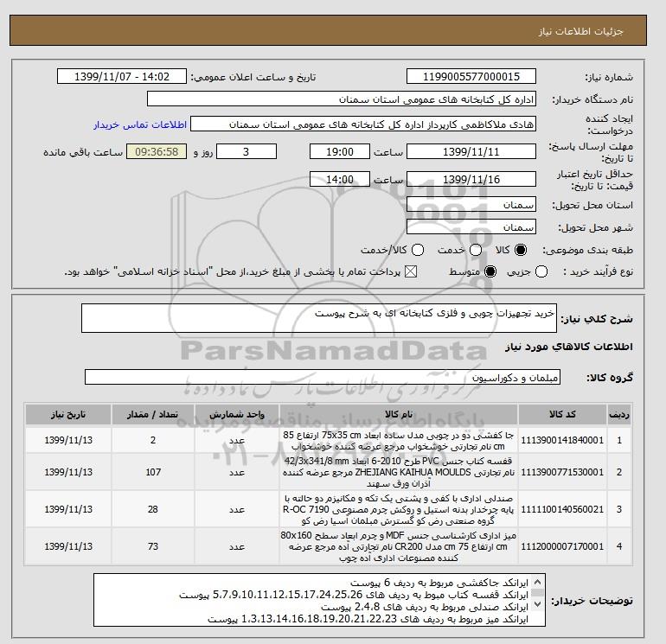Click the announcement date field 1399/11/07 - 14:02

point(122,76)
